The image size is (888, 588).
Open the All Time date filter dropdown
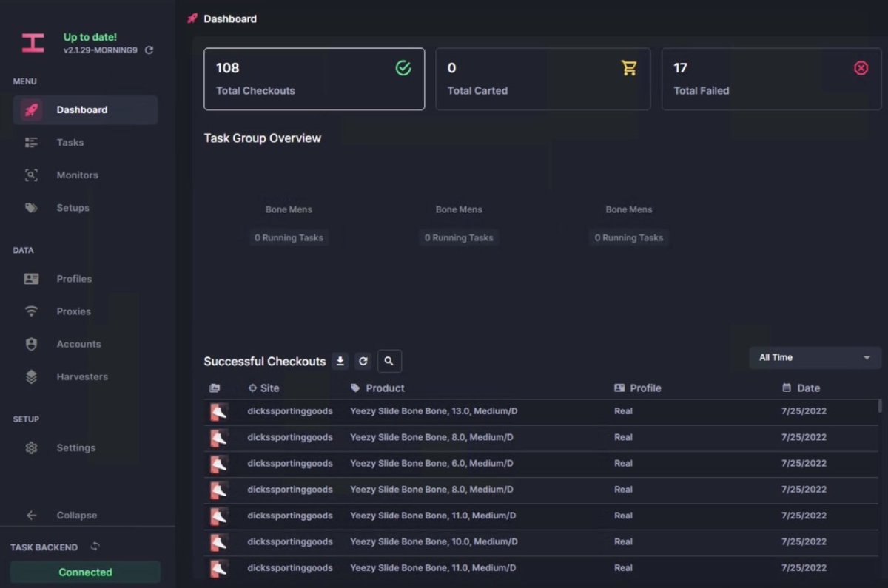click(x=814, y=357)
